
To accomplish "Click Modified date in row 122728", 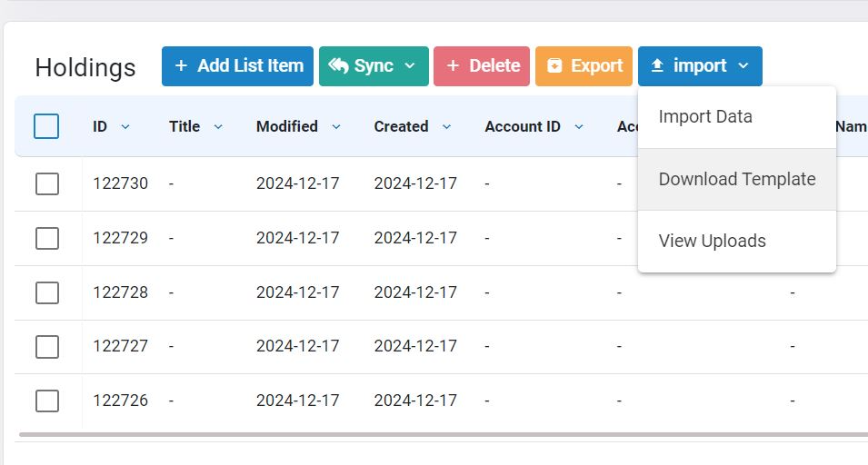I will pos(298,292).
